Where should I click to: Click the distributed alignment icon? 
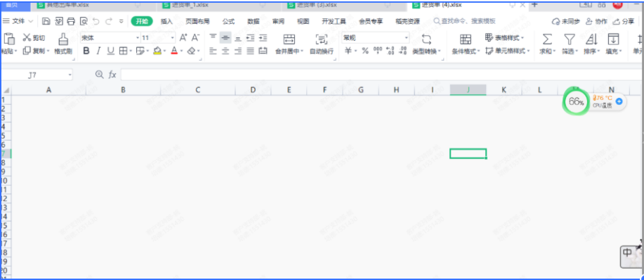click(x=263, y=51)
